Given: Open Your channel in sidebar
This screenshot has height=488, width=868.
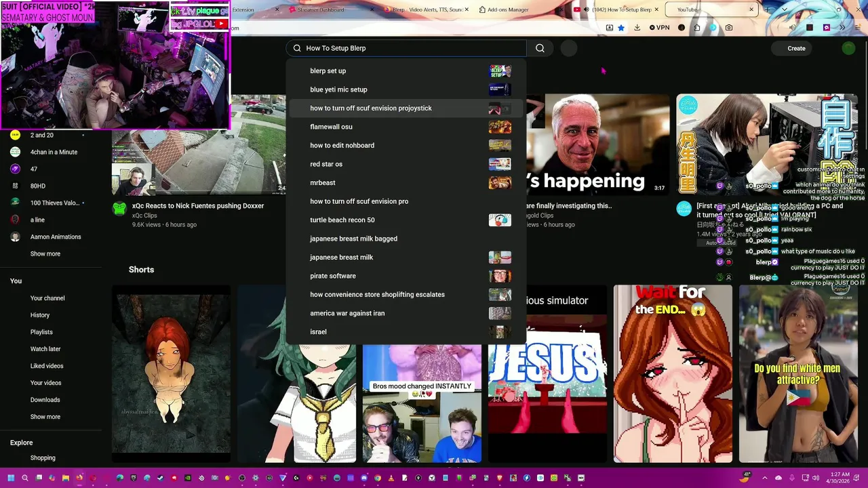Looking at the screenshot, I should click(47, 298).
